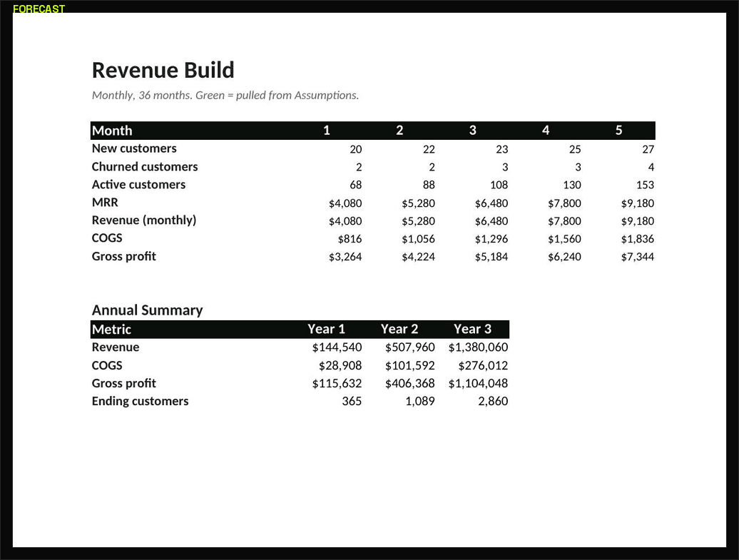Click the "Annual Summary" heading
Image resolution: width=739 pixels, height=560 pixels.
coord(148,310)
